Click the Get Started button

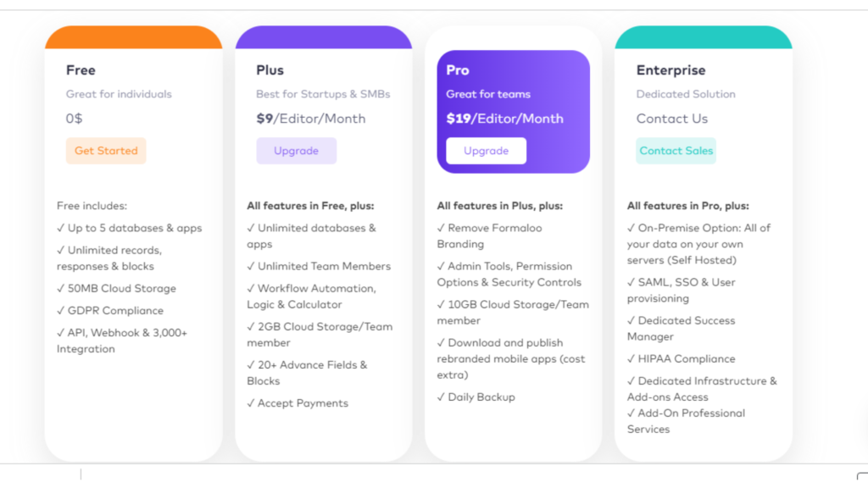tap(106, 151)
